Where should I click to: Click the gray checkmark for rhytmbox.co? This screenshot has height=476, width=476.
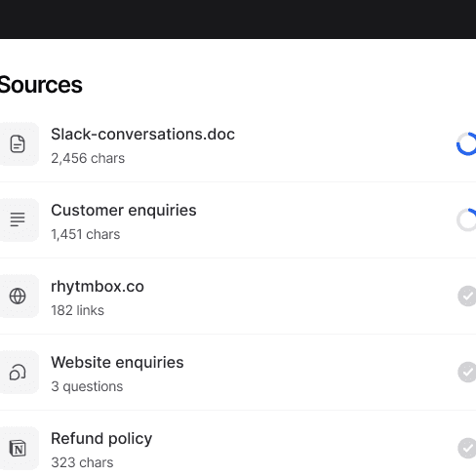pyautogui.click(x=467, y=296)
